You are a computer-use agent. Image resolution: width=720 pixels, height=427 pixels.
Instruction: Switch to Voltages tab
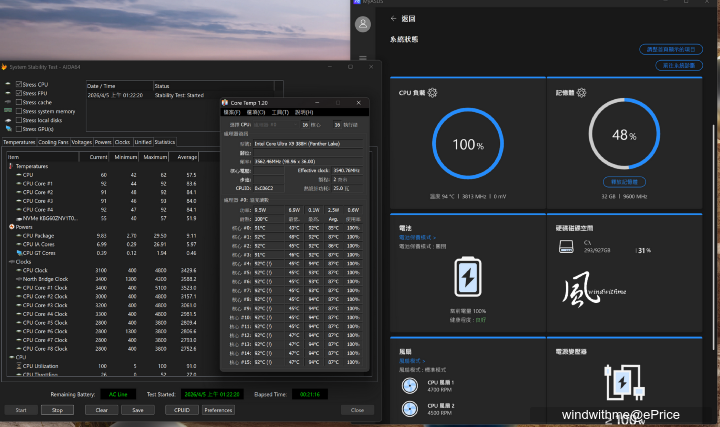click(x=82, y=142)
